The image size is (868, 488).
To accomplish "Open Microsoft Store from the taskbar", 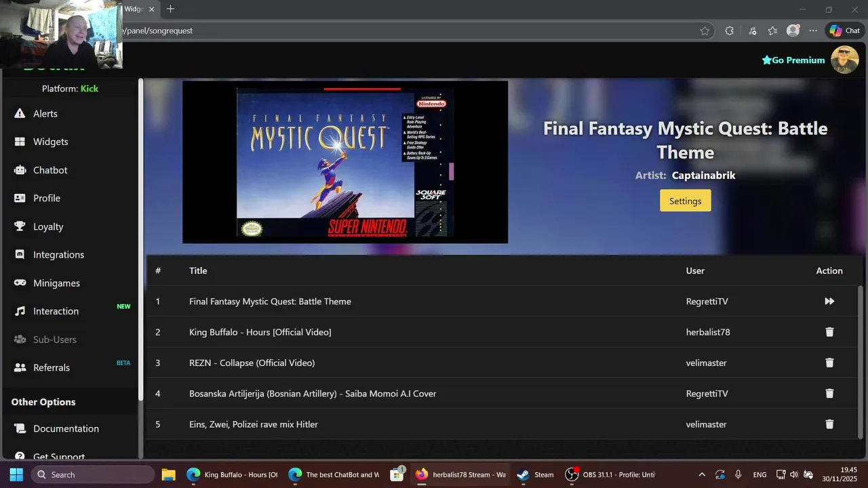I will pos(397,474).
